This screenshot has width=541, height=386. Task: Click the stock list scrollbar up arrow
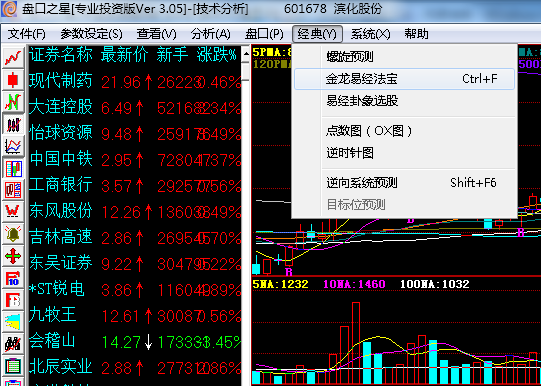tap(246, 53)
